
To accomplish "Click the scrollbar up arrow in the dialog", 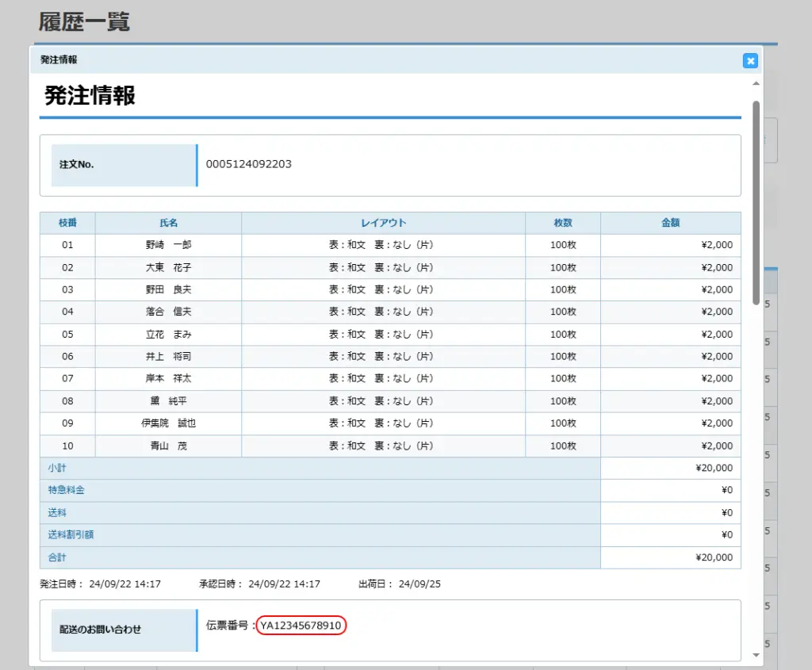I will [x=756, y=84].
